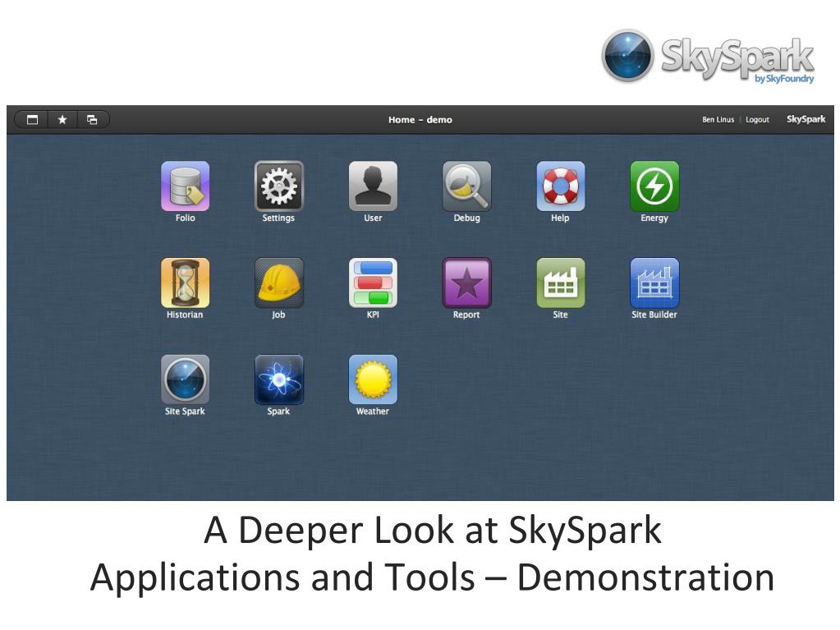840x630 pixels.
Task: Open the Spark atom app
Action: pos(278,379)
